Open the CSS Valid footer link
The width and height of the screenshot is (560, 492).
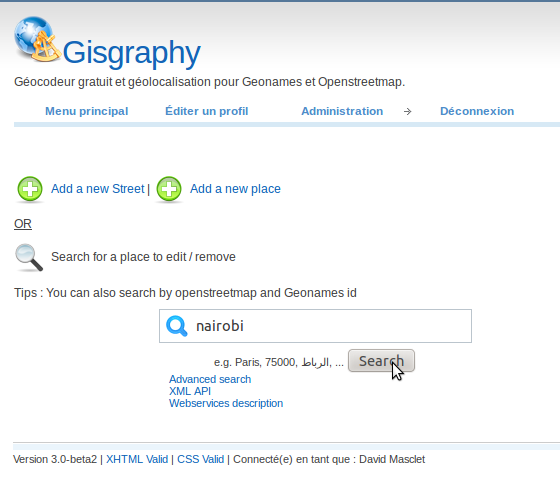tap(200, 459)
